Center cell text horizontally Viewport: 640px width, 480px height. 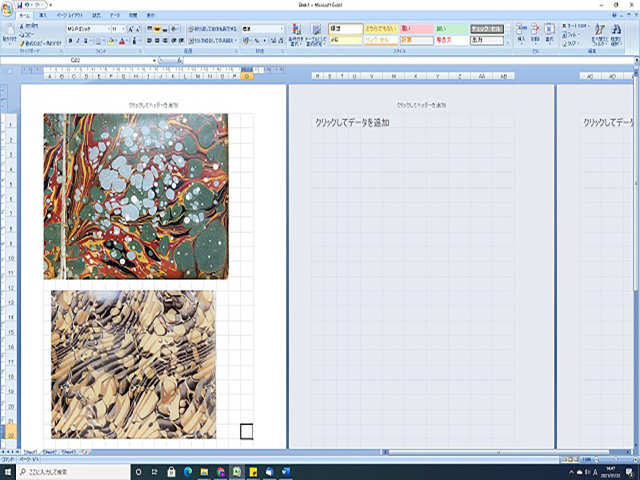(x=158, y=40)
